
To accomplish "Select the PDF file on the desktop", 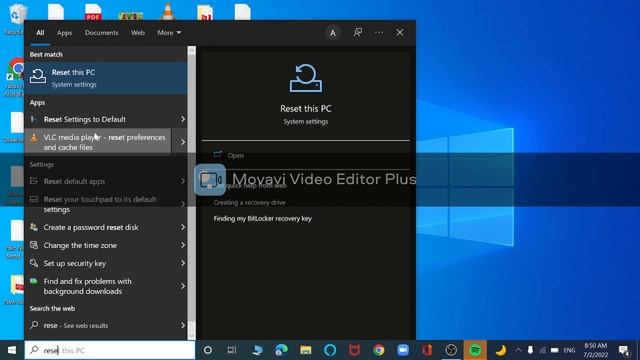I will [93, 12].
